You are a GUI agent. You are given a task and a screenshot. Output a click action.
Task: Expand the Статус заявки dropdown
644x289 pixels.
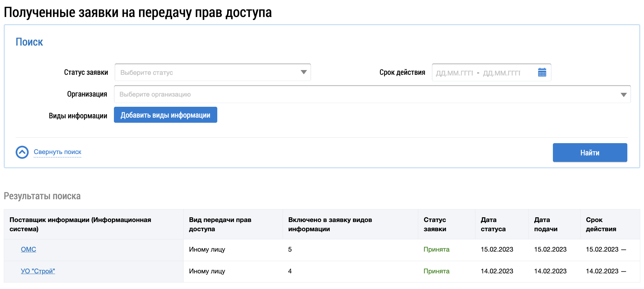point(213,72)
